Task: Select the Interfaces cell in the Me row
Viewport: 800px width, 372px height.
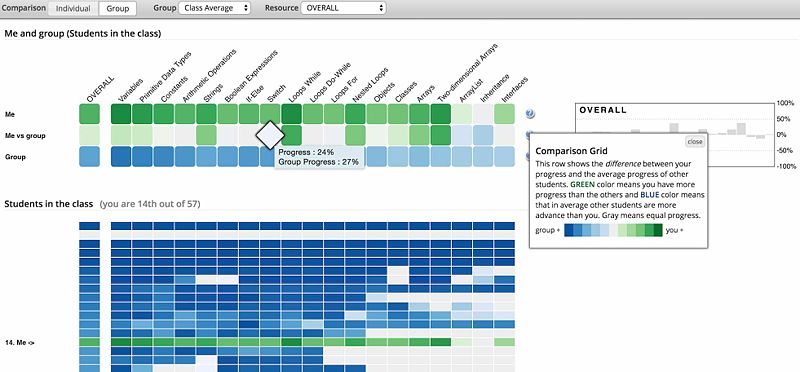Action: (x=504, y=114)
